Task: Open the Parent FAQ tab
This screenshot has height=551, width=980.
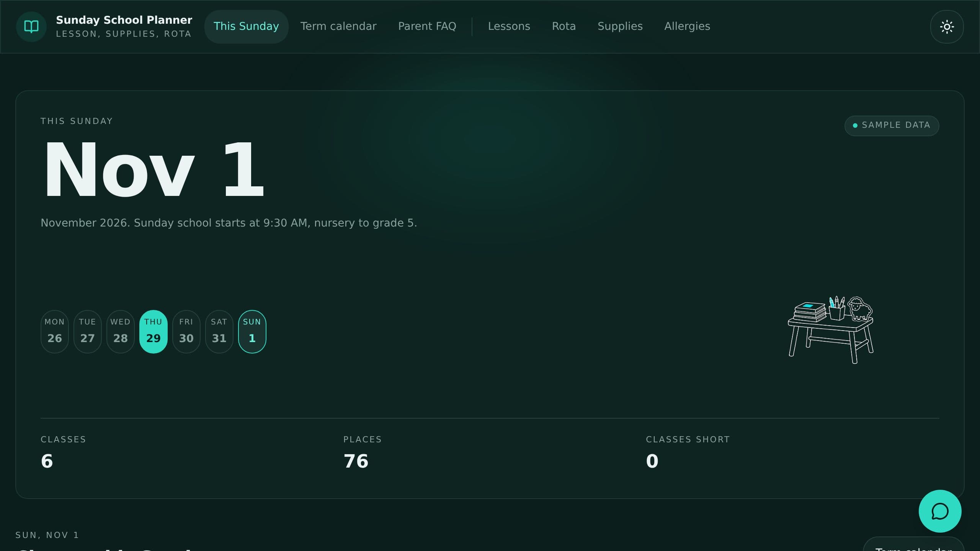Action: tap(427, 26)
